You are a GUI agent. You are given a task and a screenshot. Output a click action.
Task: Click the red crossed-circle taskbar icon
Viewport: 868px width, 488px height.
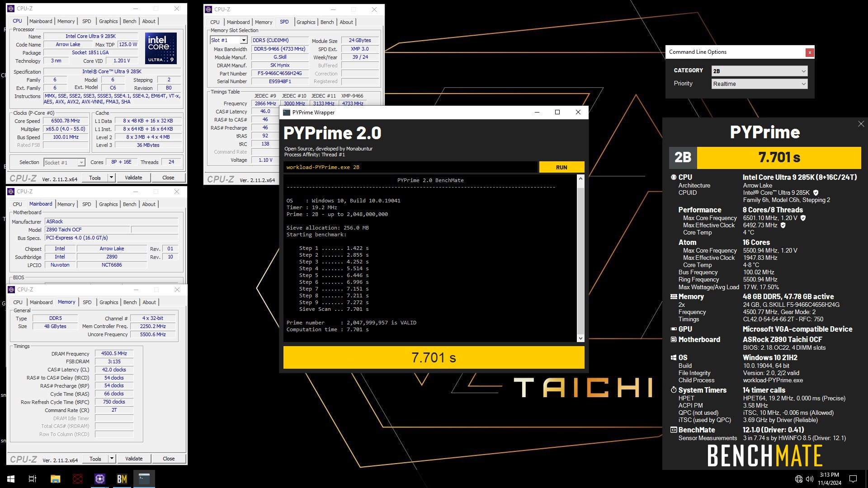(78, 479)
